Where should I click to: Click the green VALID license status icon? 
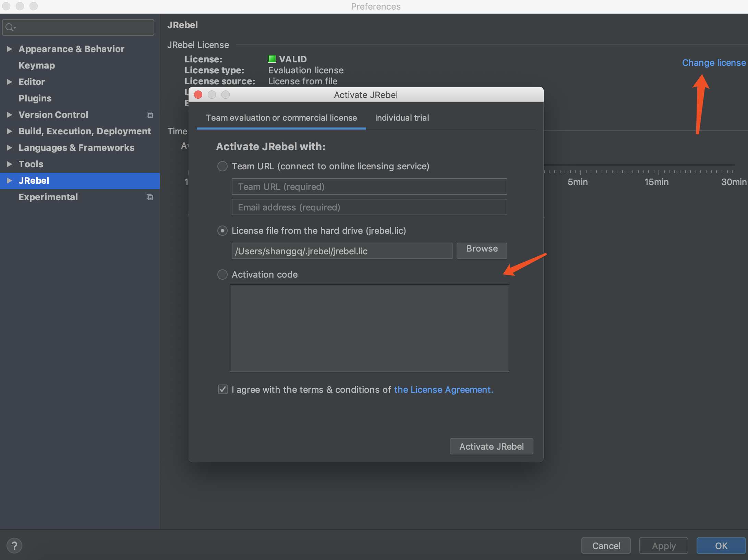click(272, 59)
